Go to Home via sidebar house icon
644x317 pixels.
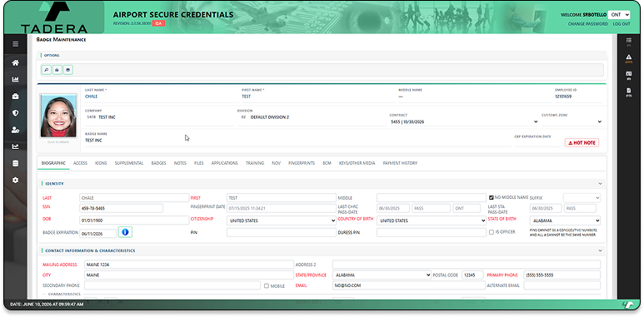pyautogui.click(x=15, y=62)
